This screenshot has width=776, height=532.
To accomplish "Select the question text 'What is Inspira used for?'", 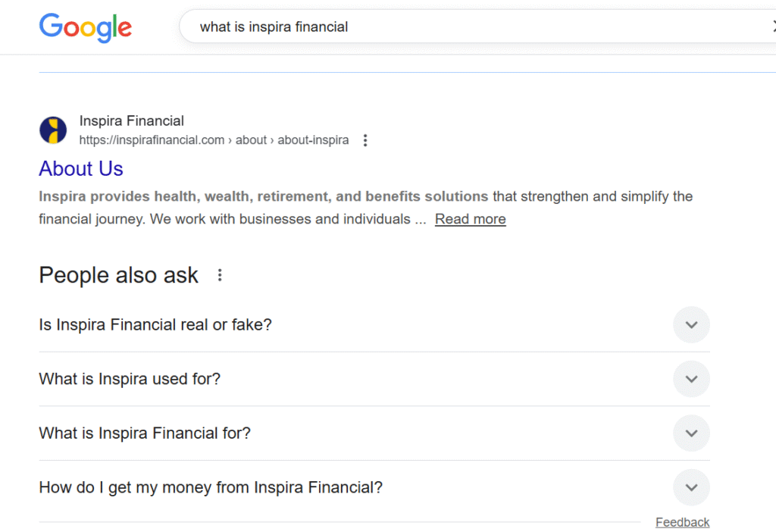I will (130, 379).
